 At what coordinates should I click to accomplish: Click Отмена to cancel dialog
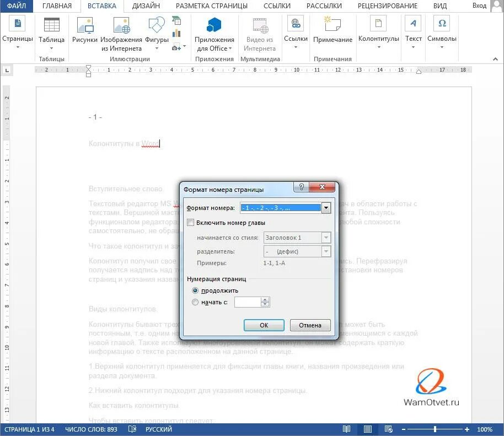pyautogui.click(x=310, y=325)
